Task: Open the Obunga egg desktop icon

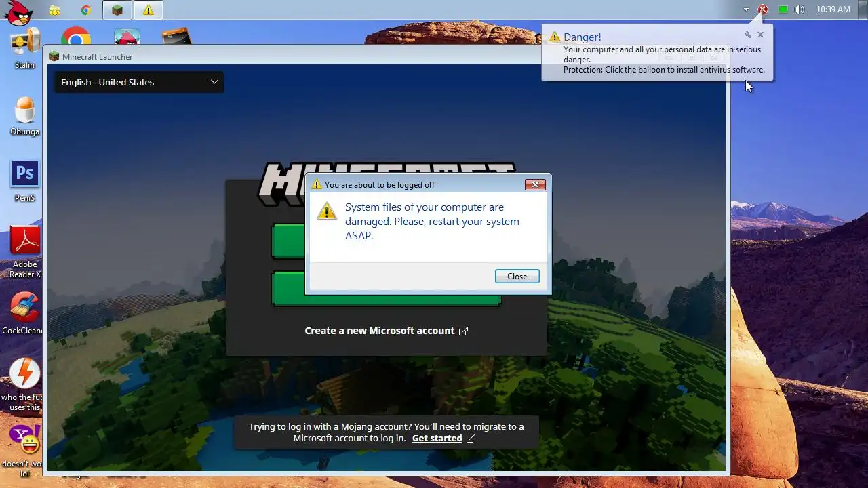Action: coord(25,116)
